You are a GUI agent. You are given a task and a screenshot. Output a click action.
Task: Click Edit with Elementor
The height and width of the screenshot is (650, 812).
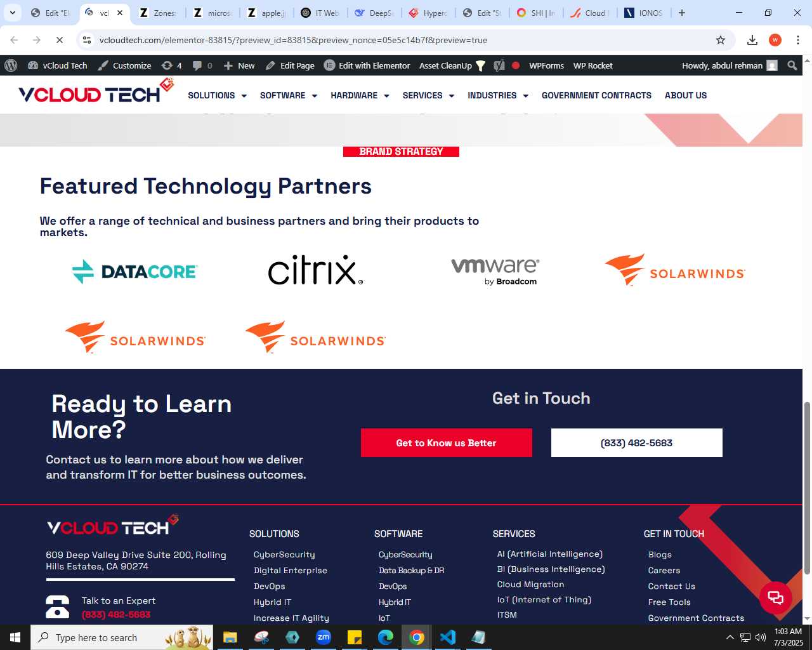point(367,65)
